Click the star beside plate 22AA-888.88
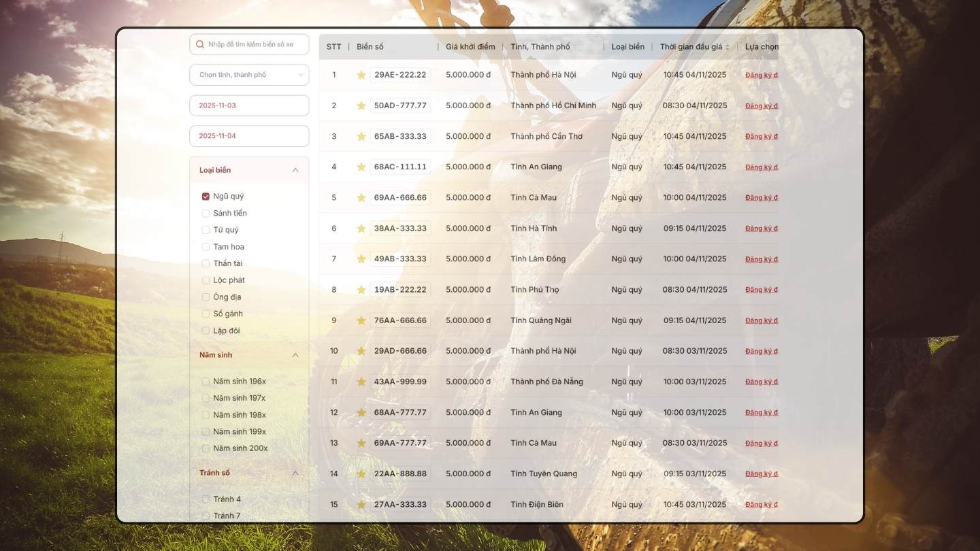This screenshot has height=551, width=980. pos(361,473)
